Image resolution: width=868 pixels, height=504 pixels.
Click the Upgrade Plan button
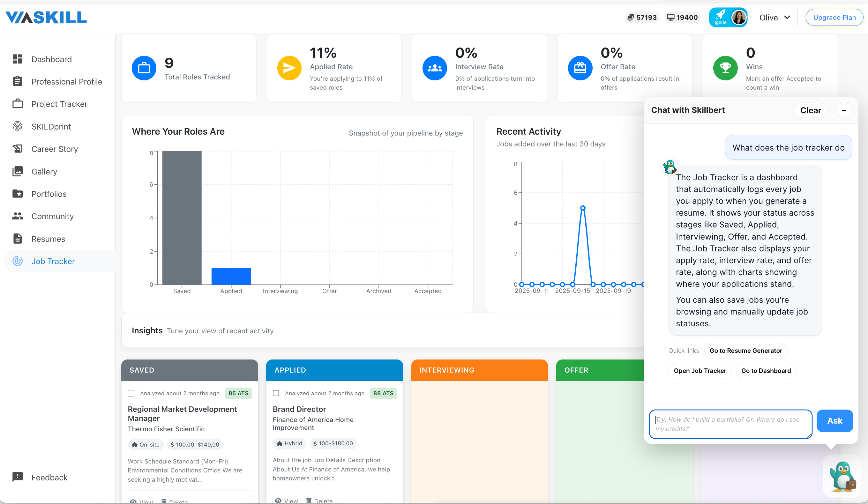point(834,17)
